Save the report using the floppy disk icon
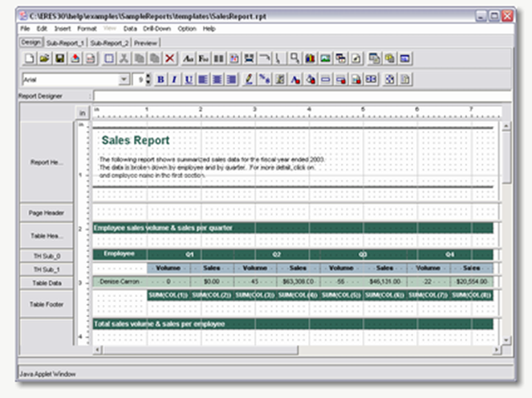This screenshot has width=532, height=398. [x=59, y=59]
